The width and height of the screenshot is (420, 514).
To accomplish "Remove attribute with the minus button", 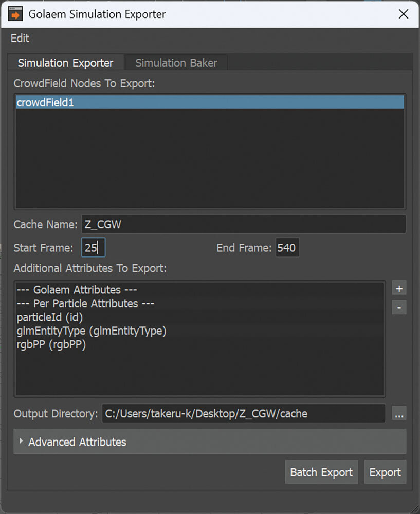I will click(399, 307).
